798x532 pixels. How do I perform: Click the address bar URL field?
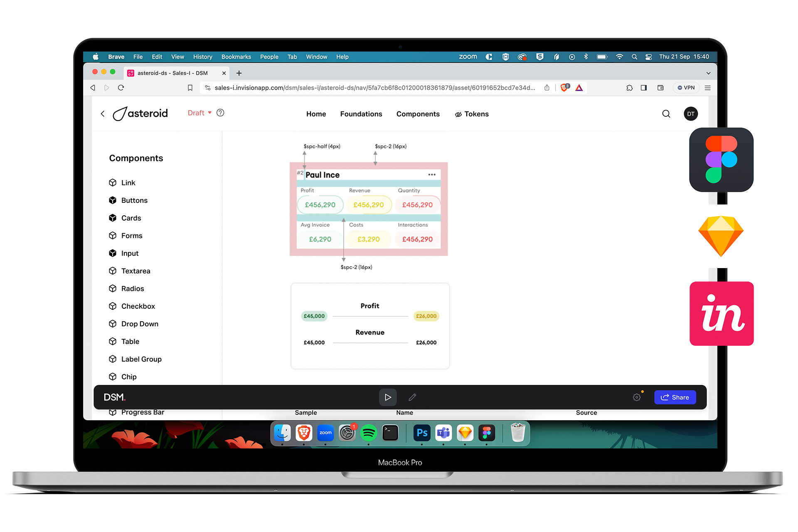point(374,88)
